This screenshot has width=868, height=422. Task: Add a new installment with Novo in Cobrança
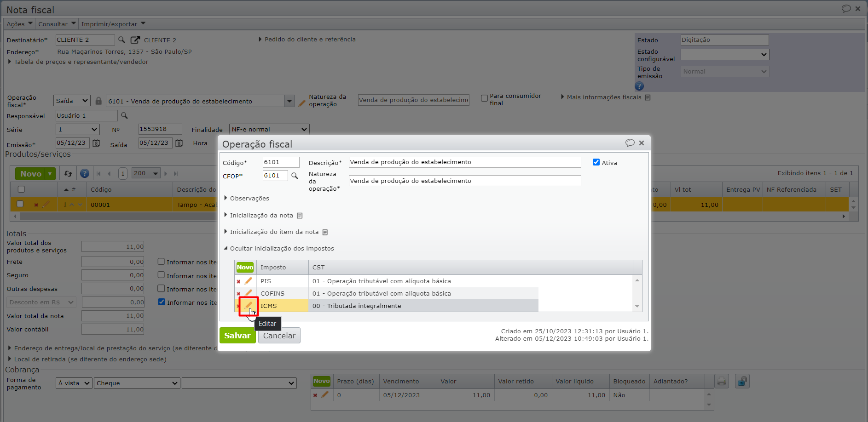click(321, 381)
